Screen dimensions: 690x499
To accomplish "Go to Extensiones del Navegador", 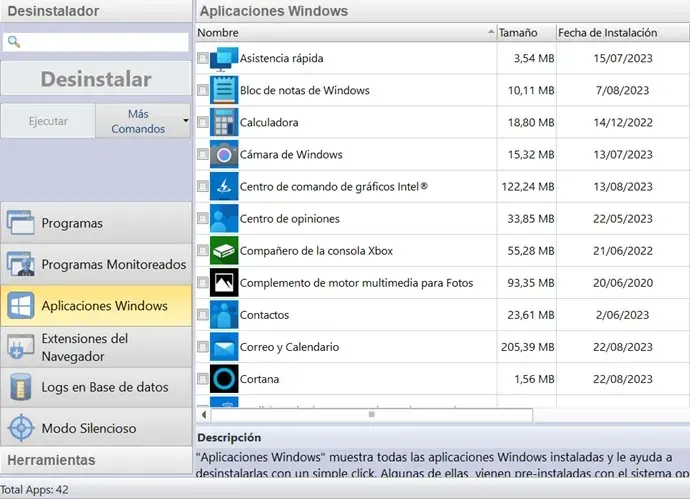I will [96, 347].
